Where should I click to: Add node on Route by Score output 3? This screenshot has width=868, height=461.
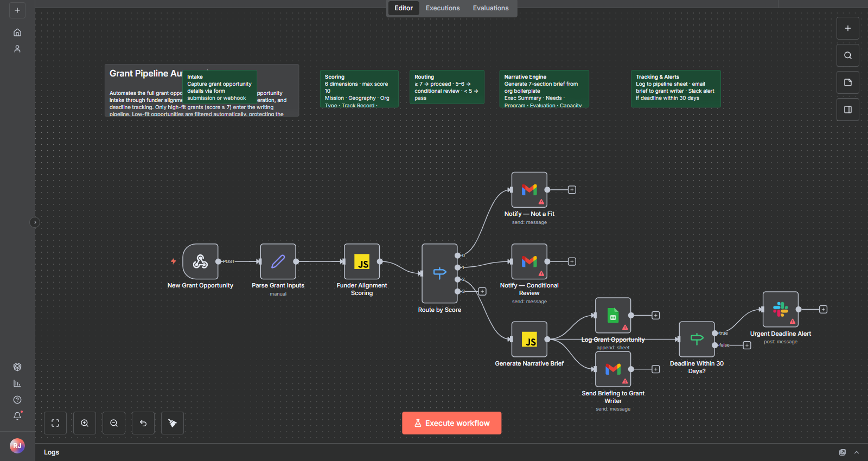[482, 291]
